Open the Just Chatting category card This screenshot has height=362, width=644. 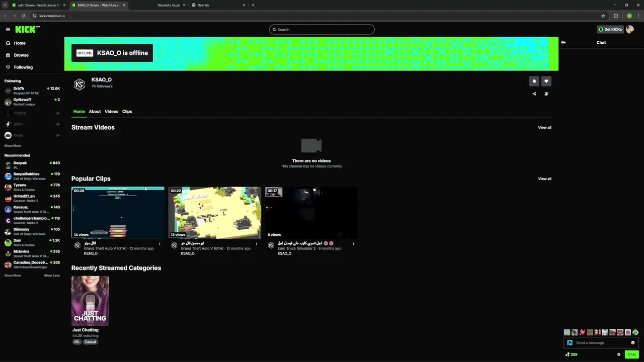coord(90,301)
